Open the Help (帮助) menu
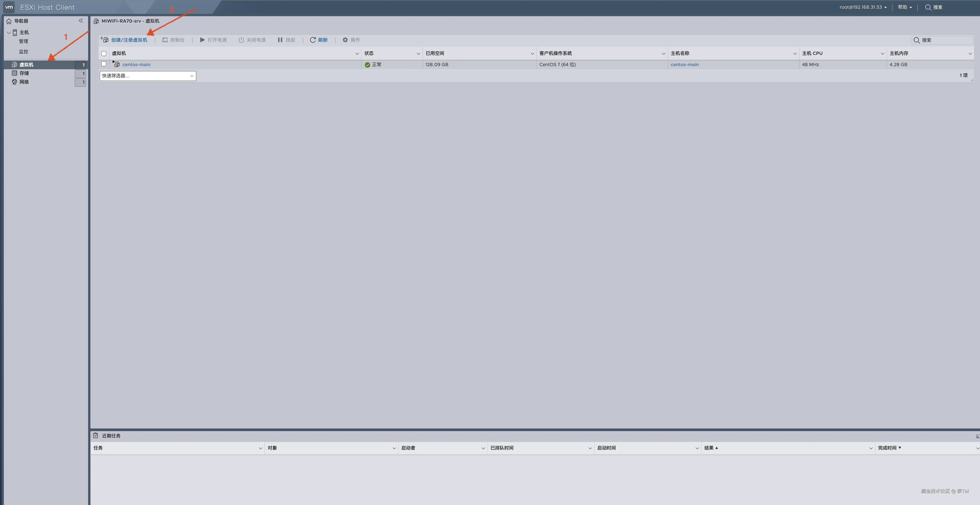This screenshot has height=505, width=980. click(x=905, y=7)
